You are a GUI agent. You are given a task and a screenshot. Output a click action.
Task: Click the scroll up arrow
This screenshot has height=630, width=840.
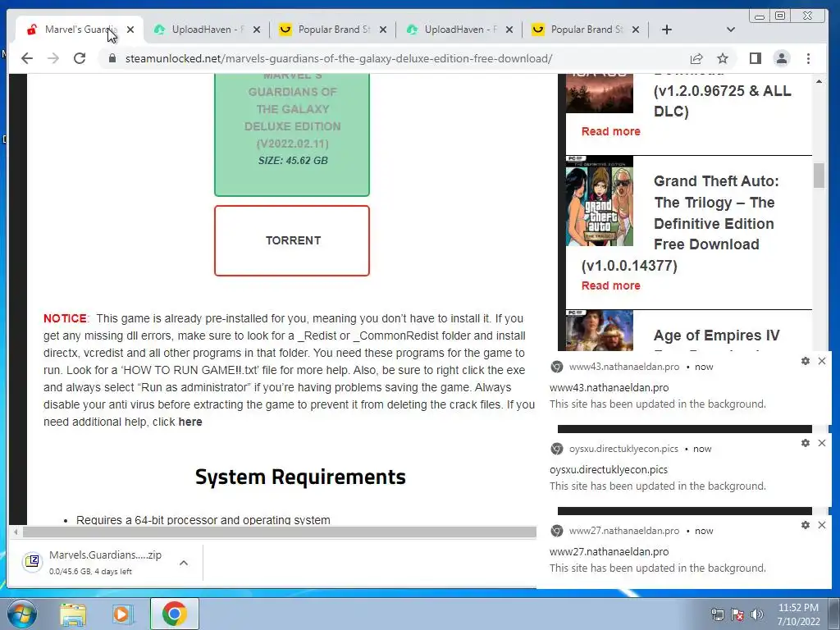pyautogui.click(x=819, y=81)
